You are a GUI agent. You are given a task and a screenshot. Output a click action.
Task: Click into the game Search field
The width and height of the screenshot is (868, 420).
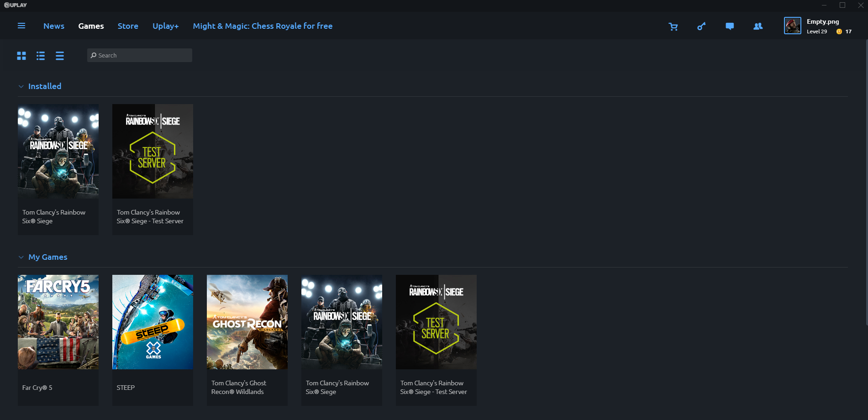point(140,55)
